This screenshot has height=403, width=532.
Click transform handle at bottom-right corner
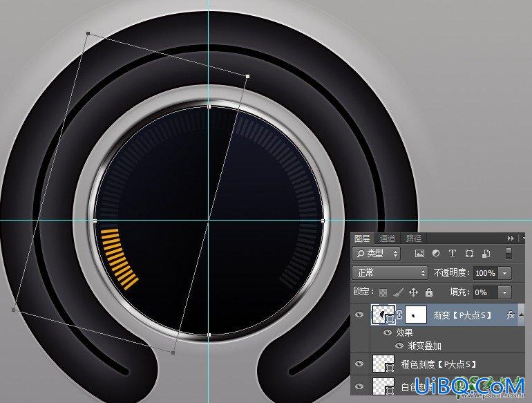click(x=173, y=353)
